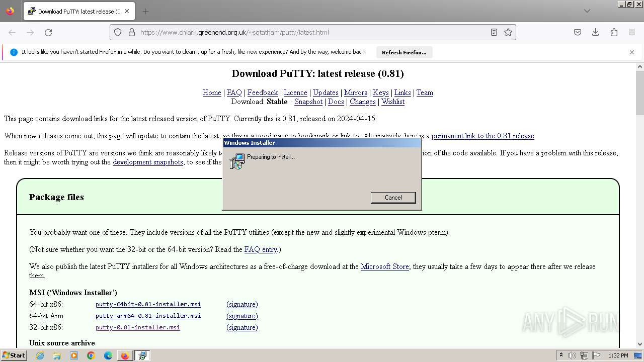The image size is (644, 362).
Task: Open the extensions puzzle icon
Action: point(614,32)
